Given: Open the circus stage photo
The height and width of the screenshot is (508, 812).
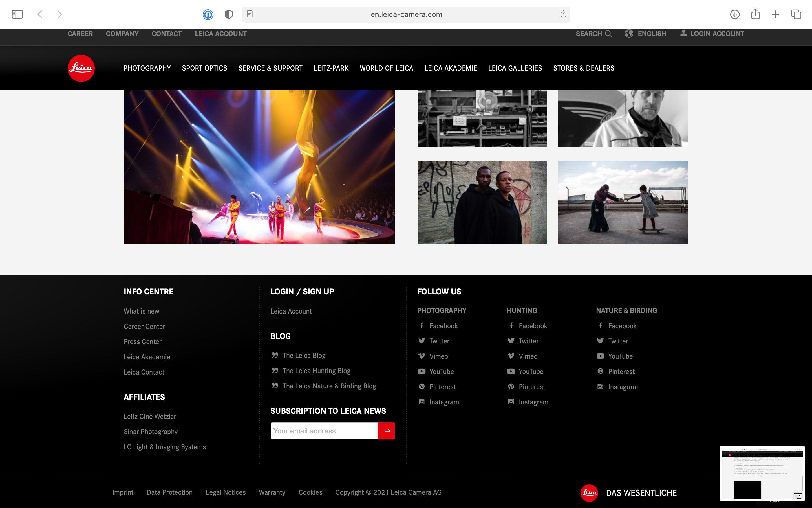Looking at the screenshot, I should [x=259, y=167].
